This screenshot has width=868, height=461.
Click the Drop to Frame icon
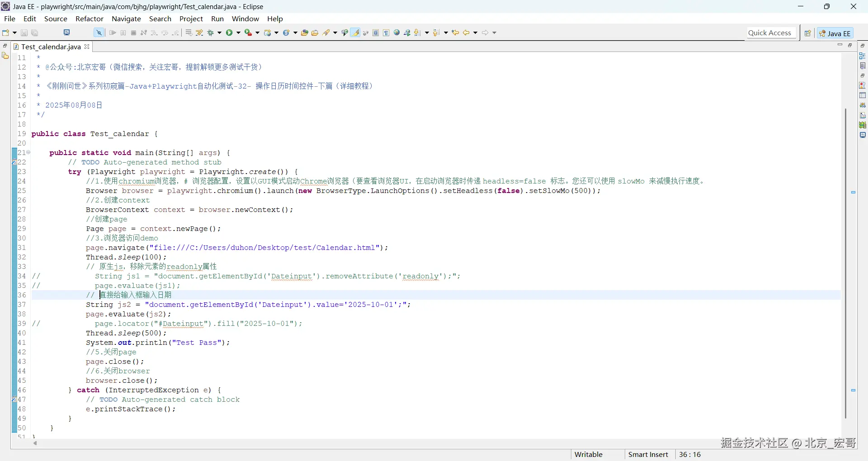pyautogui.click(x=189, y=33)
